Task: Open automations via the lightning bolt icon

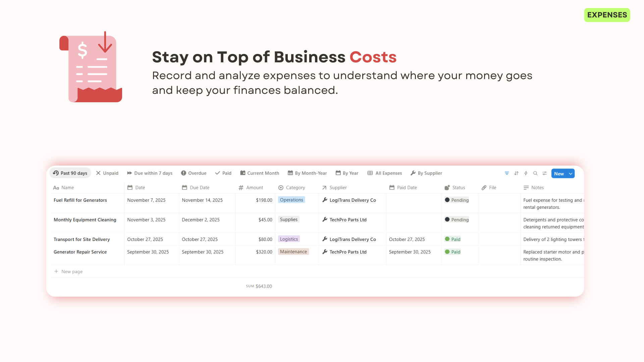Action: 526,173
